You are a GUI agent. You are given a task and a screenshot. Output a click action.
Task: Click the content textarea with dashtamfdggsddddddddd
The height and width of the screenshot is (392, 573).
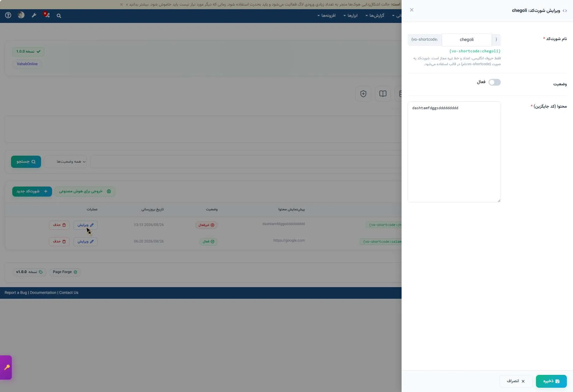[x=454, y=152]
